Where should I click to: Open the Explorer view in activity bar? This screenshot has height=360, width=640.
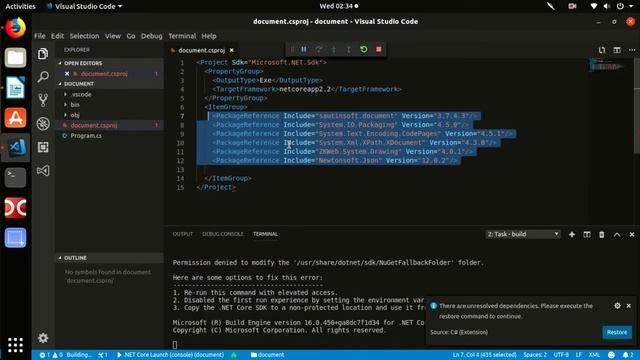click(x=43, y=53)
